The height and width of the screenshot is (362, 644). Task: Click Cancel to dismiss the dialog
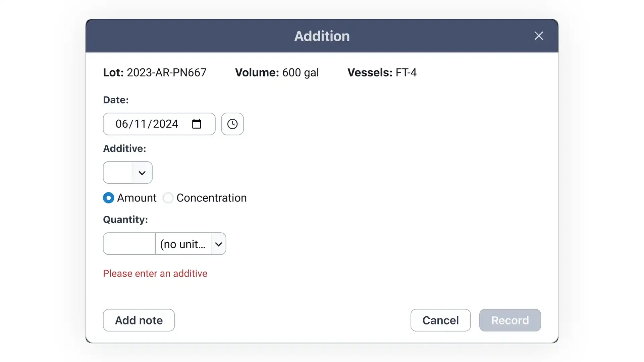pyautogui.click(x=440, y=320)
